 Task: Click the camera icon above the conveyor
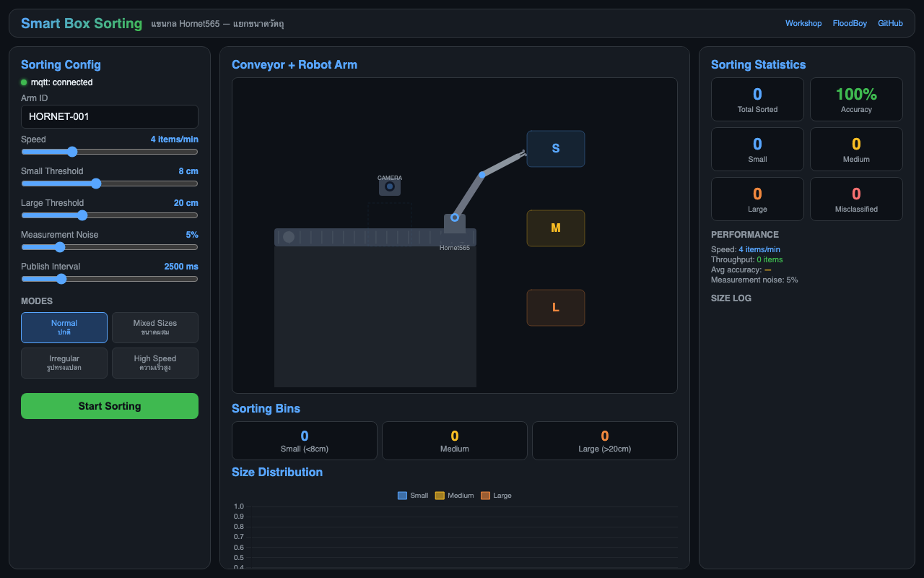[390, 187]
